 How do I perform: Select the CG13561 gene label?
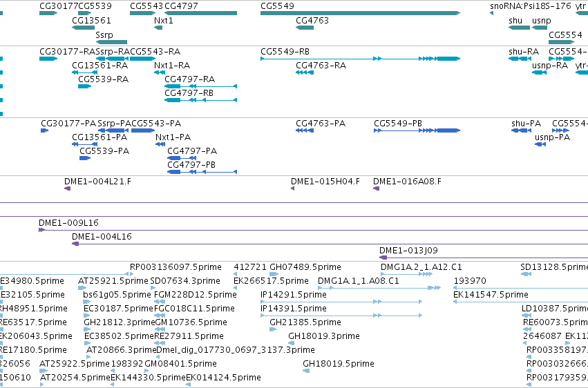[91, 20]
